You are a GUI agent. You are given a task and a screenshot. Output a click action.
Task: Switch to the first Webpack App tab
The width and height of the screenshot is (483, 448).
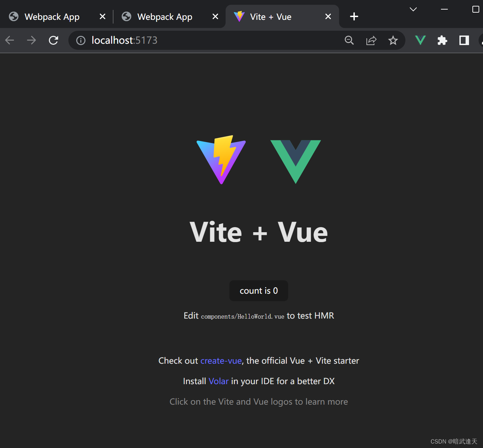tap(56, 16)
